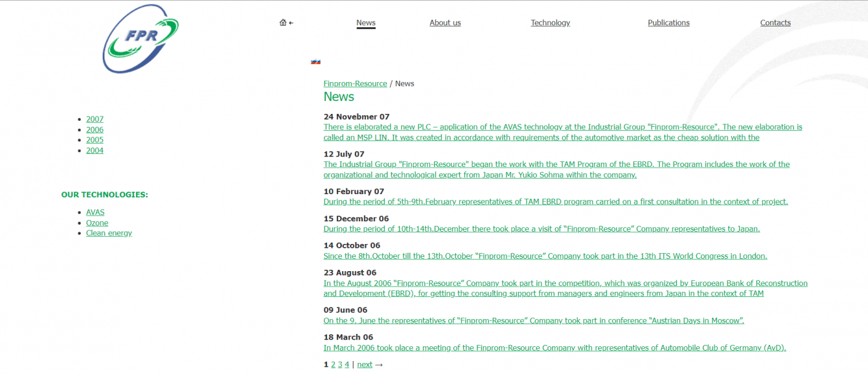Image resolution: width=868 pixels, height=374 pixels.
Task: Open news about Automobile Club of Germany
Action: pos(555,348)
